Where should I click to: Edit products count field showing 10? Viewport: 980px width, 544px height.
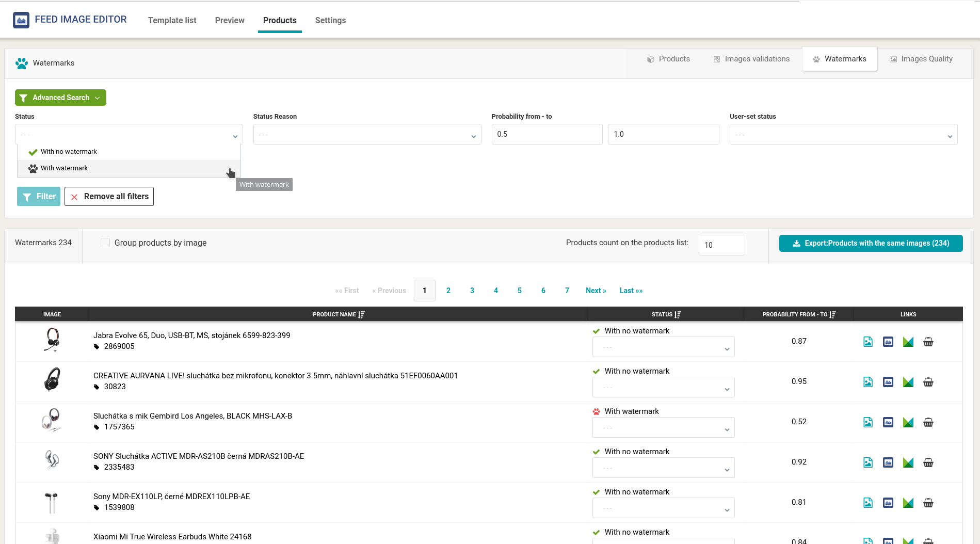[721, 245]
